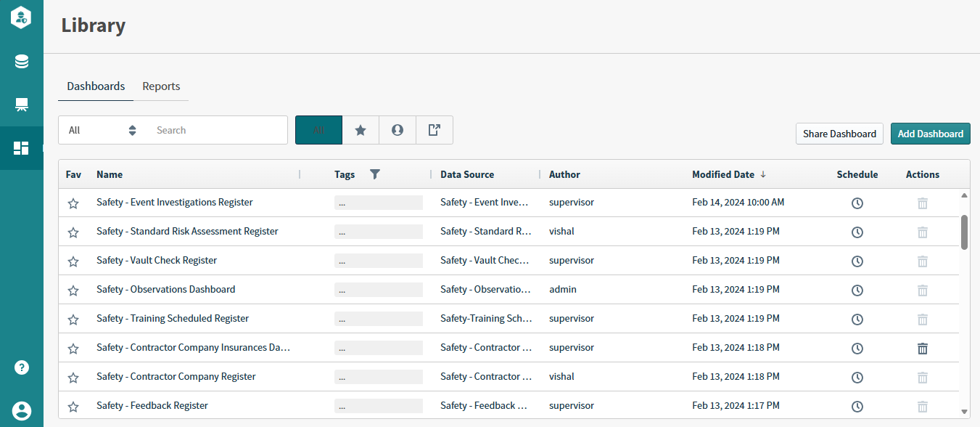Expand tags for Contractor Company Register
Image resolution: width=980 pixels, height=427 pixels.
379,377
